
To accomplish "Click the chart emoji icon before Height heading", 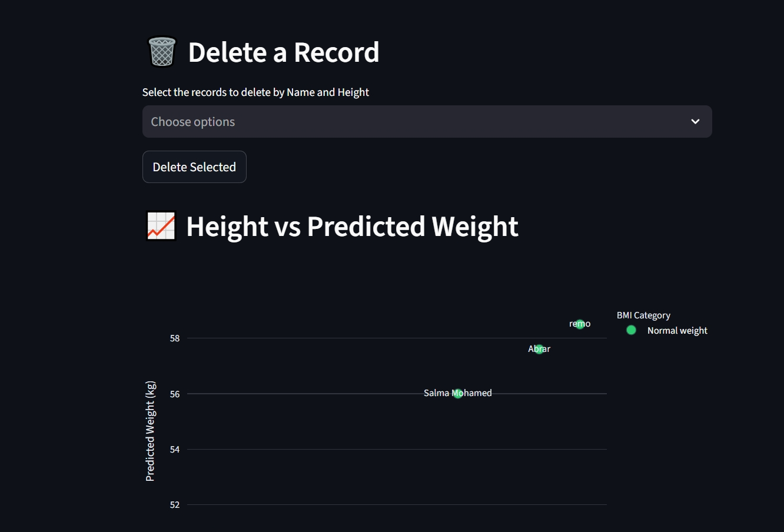I will [x=161, y=226].
